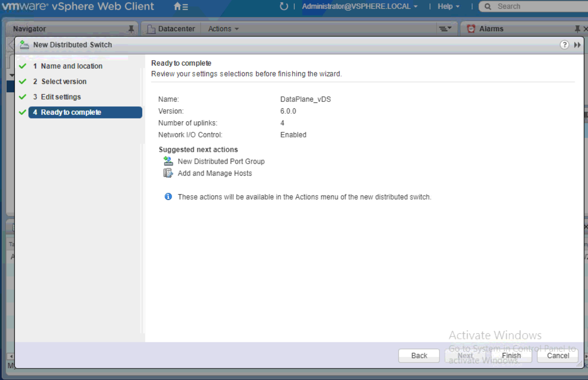Click the blue information icon
This screenshot has height=380, width=588.
[168, 196]
